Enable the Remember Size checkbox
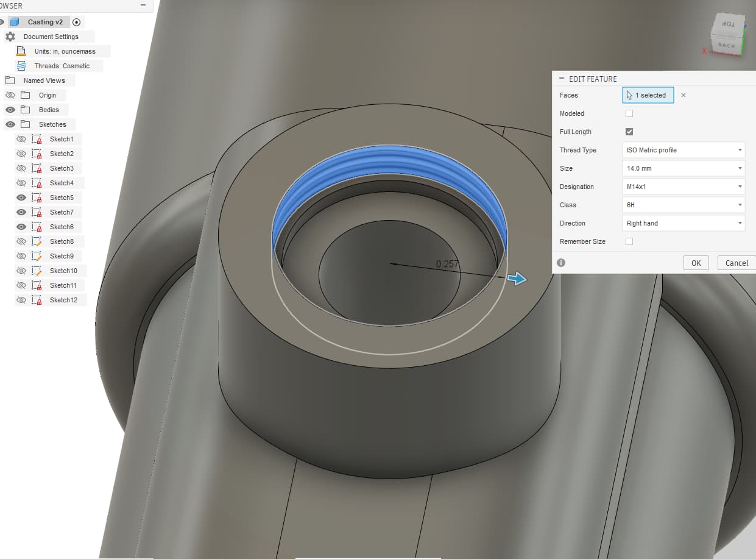Screen dimensions: 756x559 click(x=629, y=241)
